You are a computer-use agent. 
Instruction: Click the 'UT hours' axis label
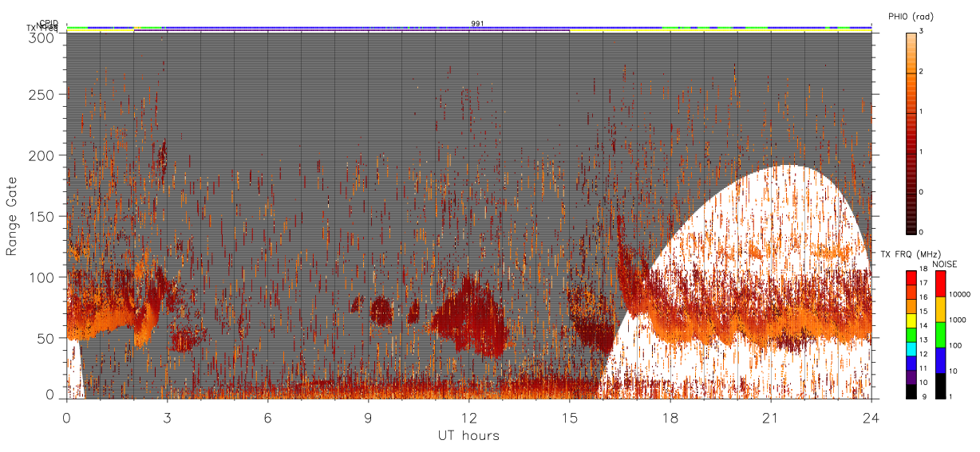[468, 435]
